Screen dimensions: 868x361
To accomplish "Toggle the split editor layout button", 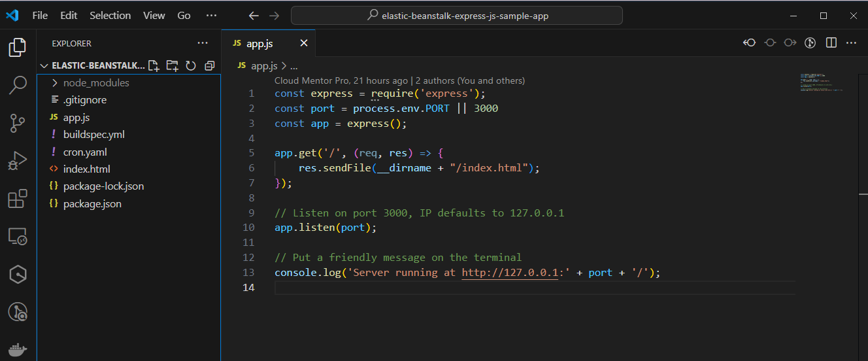I will pyautogui.click(x=831, y=43).
